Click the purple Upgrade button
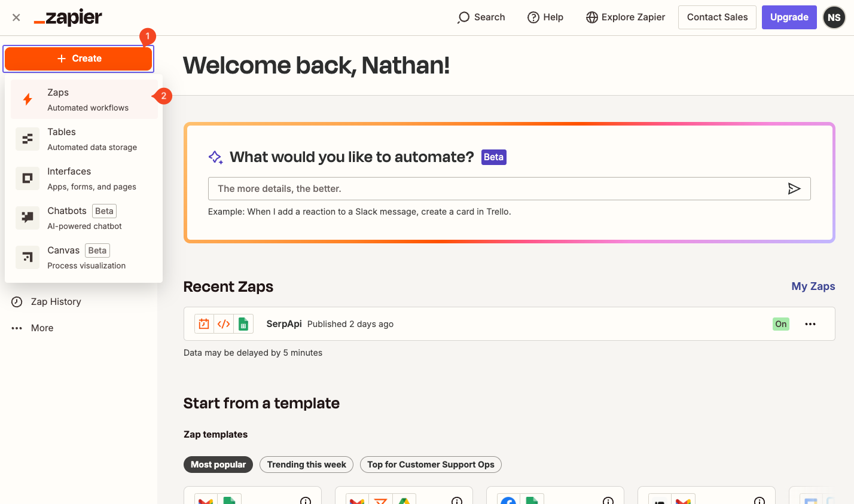 [x=789, y=17]
